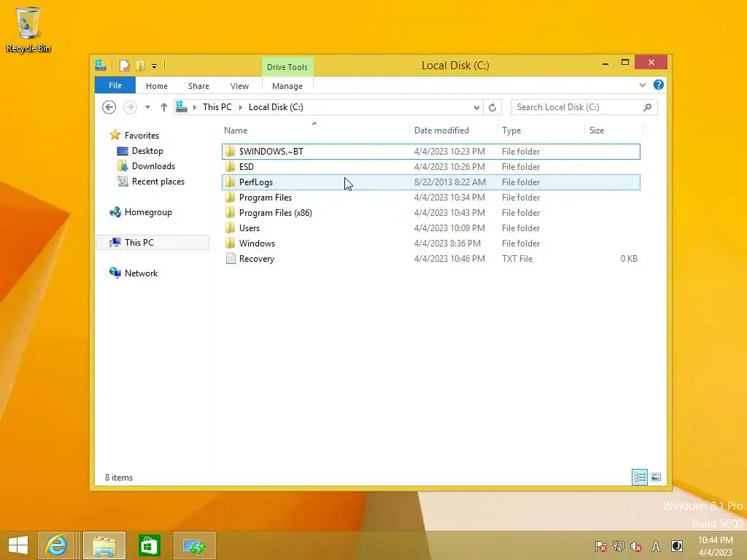Select the $WINDOWS.~BT folder

(x=430, y=152)
